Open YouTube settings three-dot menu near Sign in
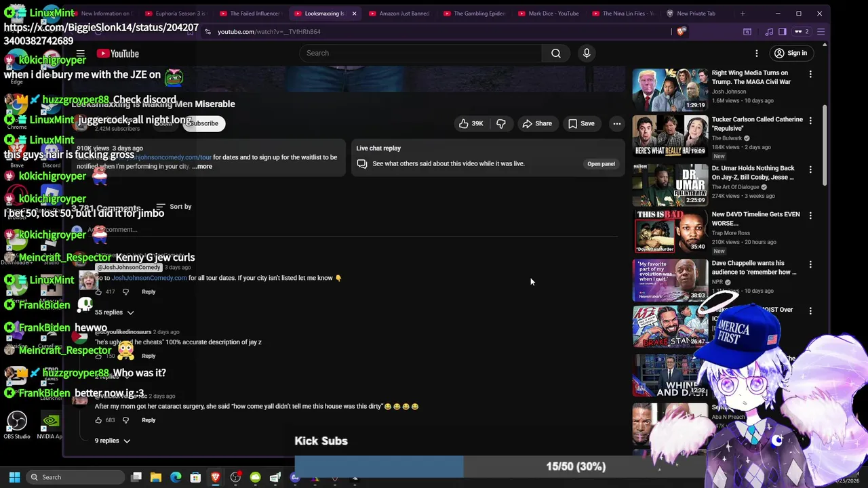 click(x=757, y=54)
